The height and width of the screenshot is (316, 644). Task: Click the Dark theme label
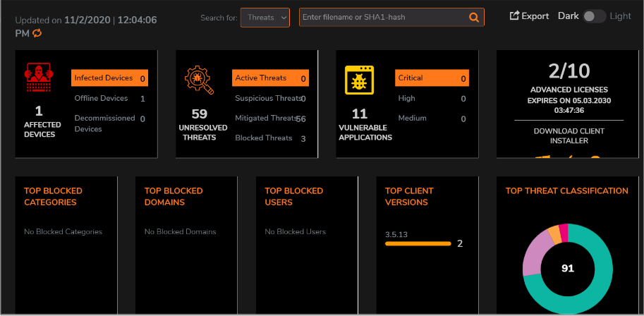(569, 16)
